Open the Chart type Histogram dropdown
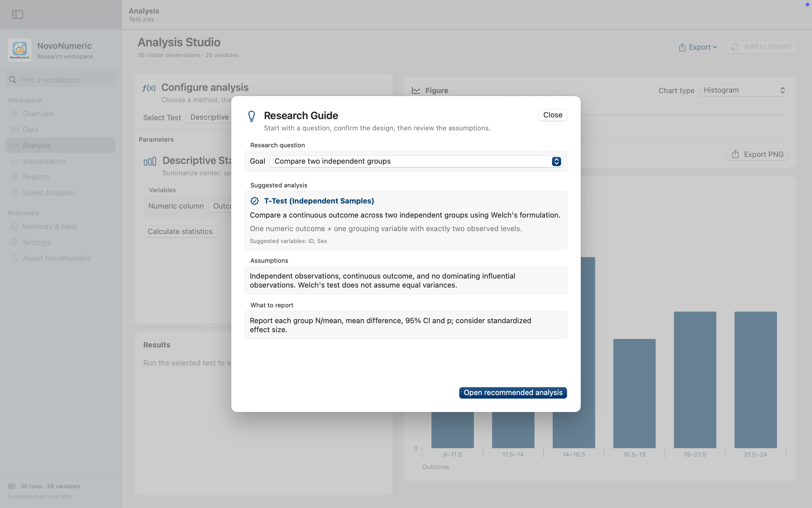 tap(743, 90)
